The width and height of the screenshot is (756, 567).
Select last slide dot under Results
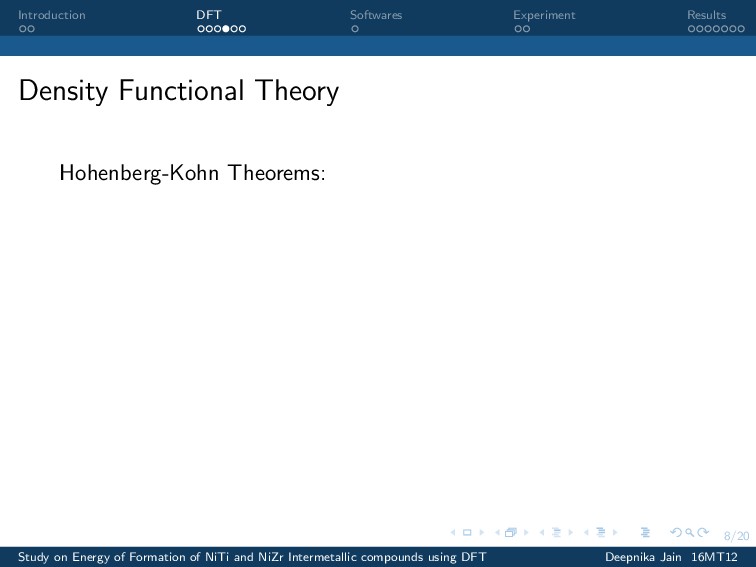pos(741,29)
